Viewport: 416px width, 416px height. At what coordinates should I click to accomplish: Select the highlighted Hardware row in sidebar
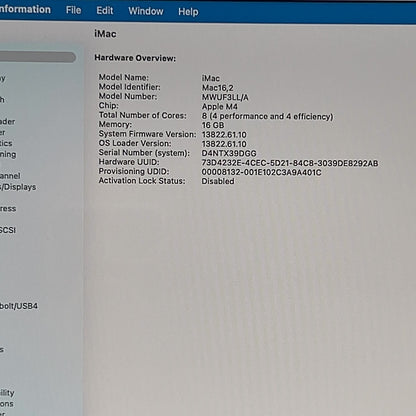click(x=38, y=57)
